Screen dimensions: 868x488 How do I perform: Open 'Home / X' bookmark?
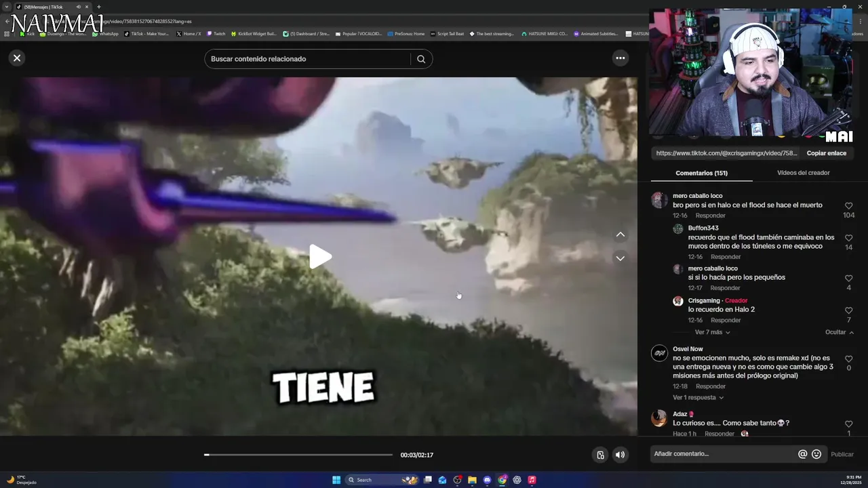[x=189, y=33]
